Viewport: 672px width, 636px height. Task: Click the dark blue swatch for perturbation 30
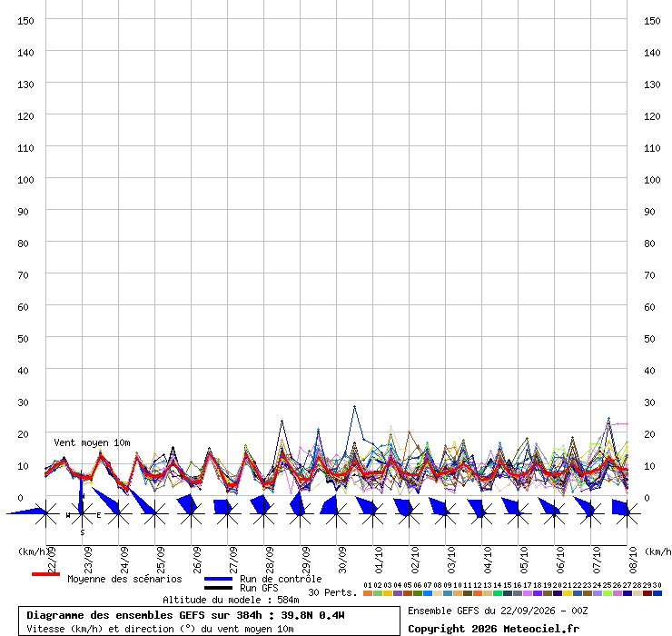657,593
